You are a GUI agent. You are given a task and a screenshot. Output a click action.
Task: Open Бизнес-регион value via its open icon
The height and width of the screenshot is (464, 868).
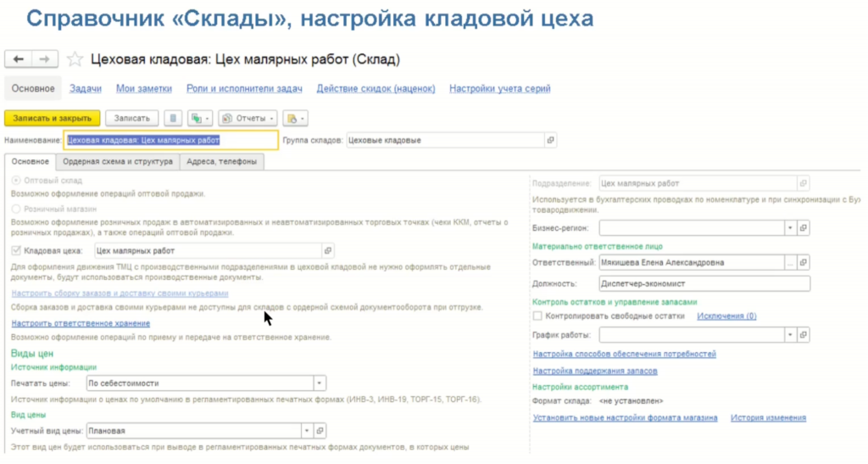pyautogui.click(x=804, y=227)
